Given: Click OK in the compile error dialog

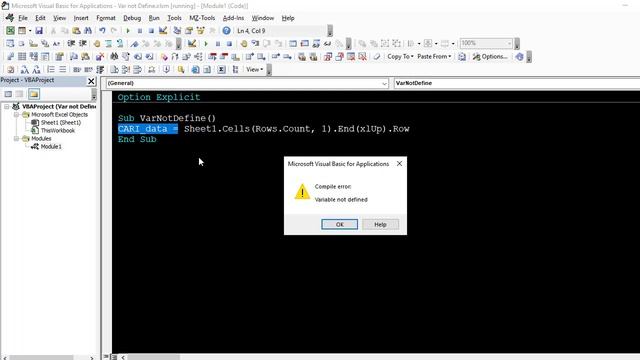Looking at the screenshot, I should point(339,224).
